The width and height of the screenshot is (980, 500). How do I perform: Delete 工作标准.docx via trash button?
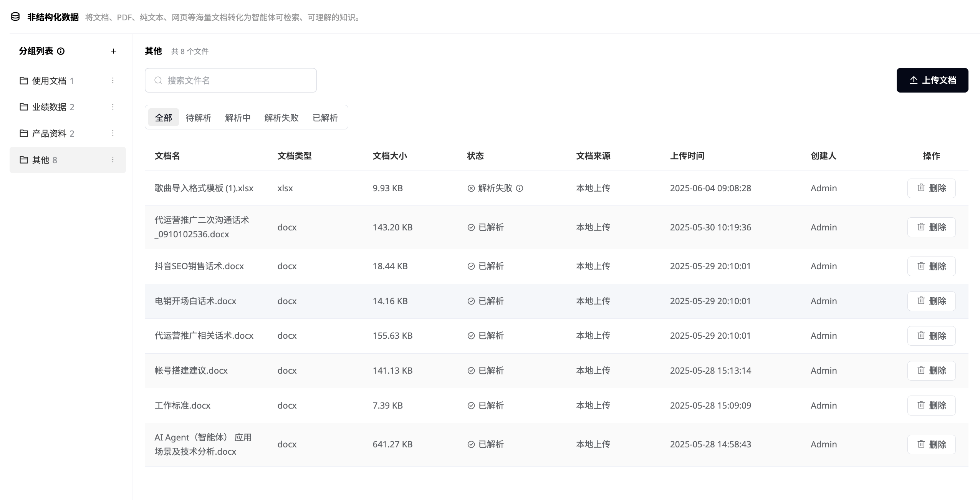931,406
